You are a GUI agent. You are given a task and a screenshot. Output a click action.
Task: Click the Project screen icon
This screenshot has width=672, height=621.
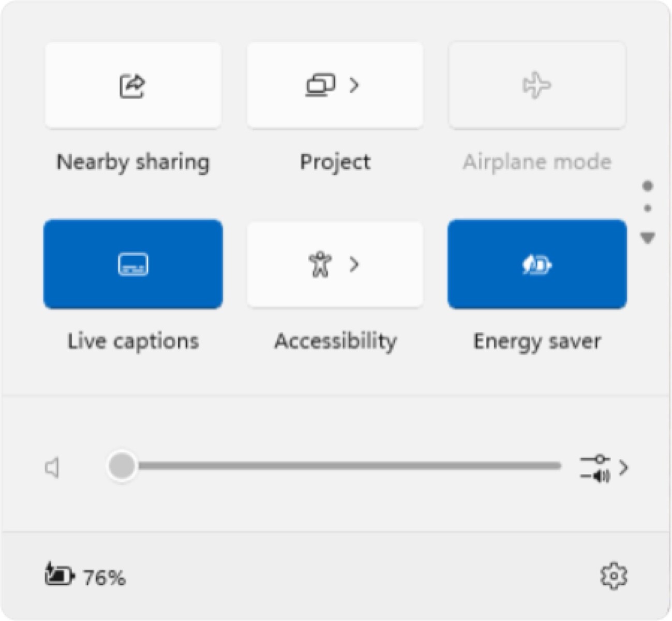(x=321, y=85)
